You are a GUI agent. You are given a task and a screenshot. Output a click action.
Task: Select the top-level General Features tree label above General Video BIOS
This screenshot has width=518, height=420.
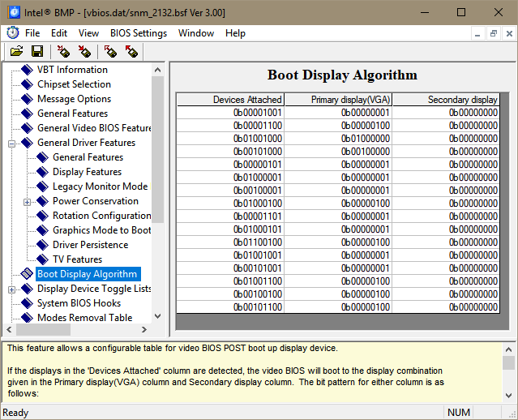(x=73, y=114)
